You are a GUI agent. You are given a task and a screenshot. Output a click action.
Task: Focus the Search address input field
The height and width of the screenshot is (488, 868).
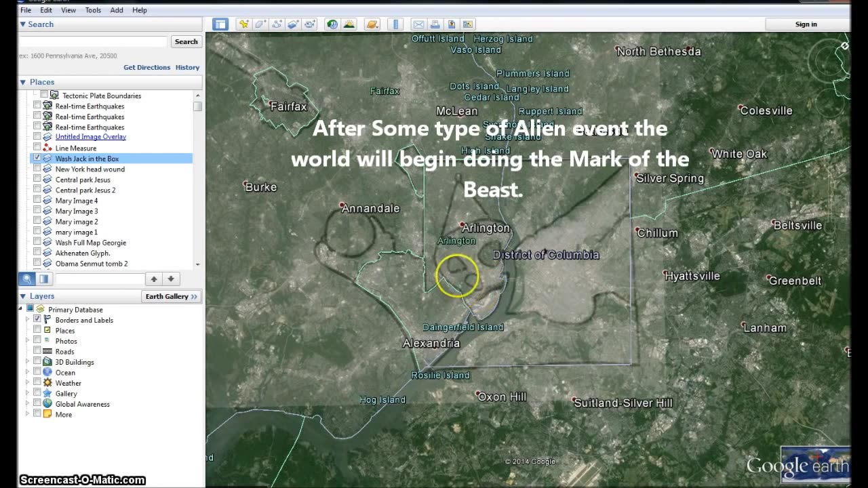93,41
